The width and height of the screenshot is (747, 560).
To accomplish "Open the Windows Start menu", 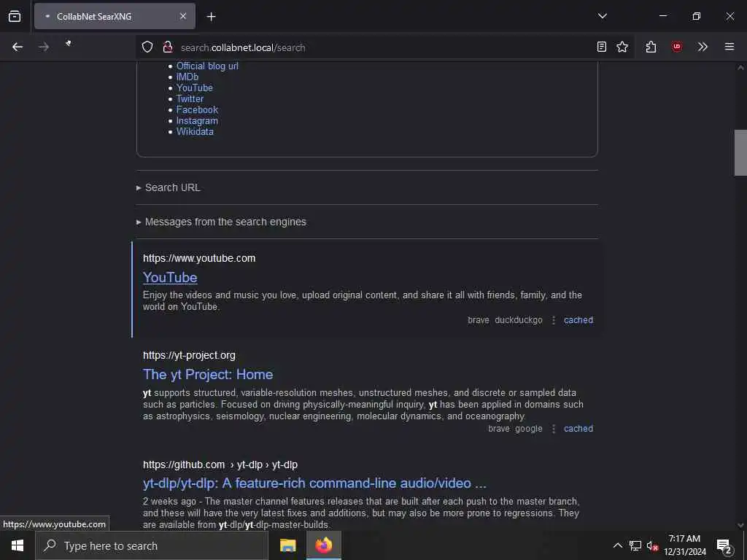I will click(x=18, y=545).
